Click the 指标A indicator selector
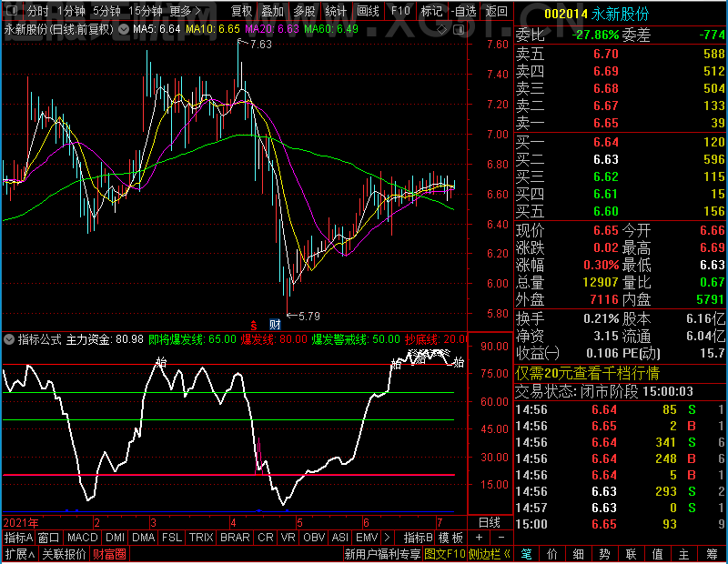Screen dimensions: 728x564 18,538
